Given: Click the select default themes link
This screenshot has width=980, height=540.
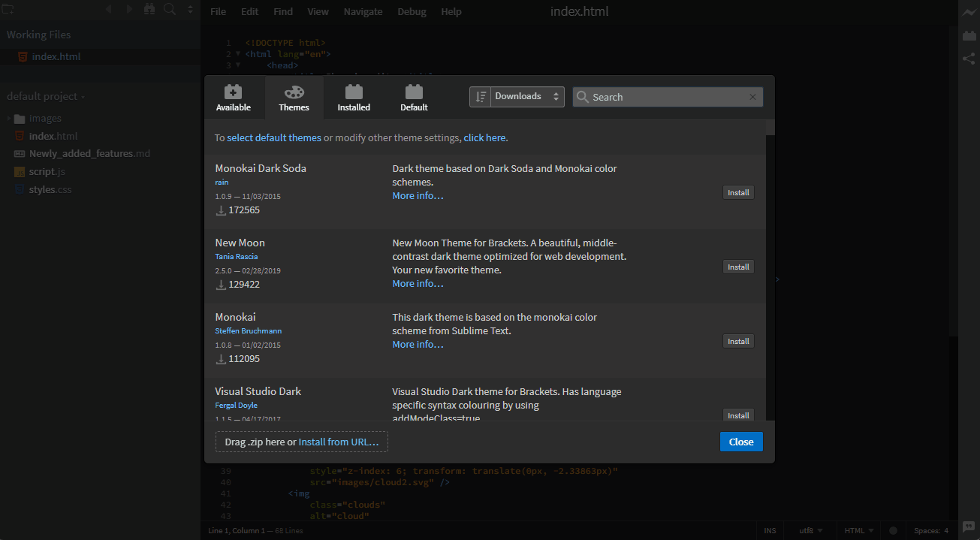Looking at the screenshot, I should point(274,137).
